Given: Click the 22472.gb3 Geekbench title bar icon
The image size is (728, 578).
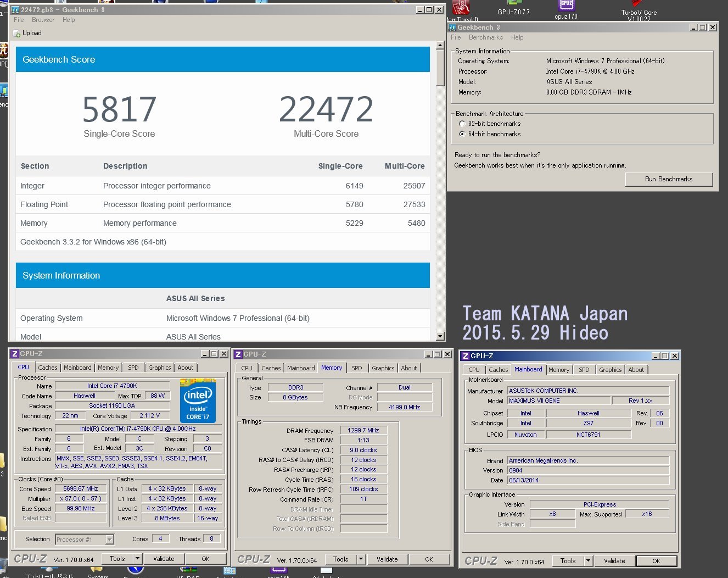Looking at the screenshot, I should click(x=15, y=10).
